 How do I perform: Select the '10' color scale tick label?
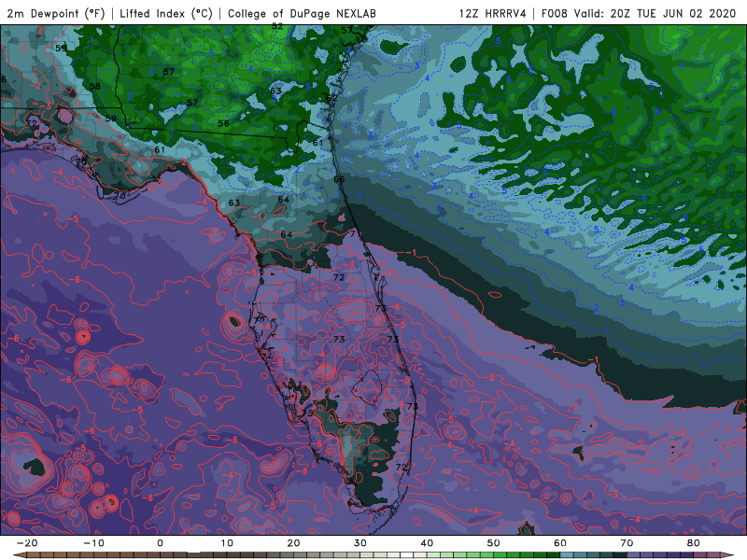coord(227,543)
